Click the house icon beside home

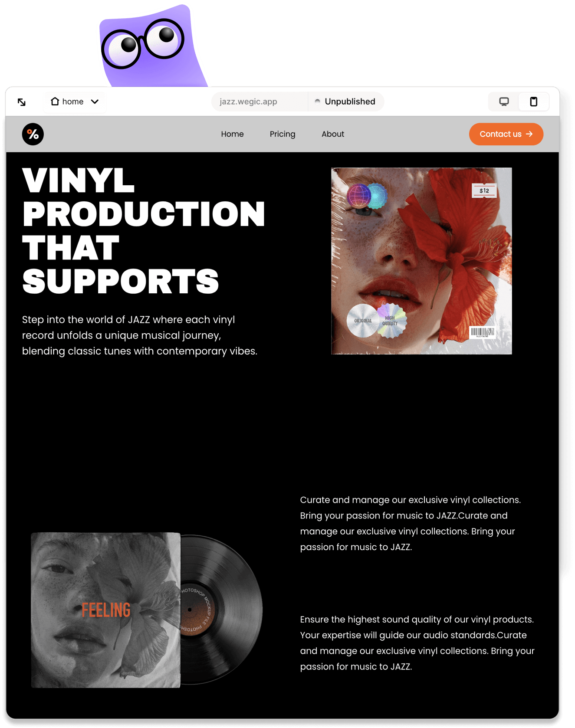click(55, 101)
